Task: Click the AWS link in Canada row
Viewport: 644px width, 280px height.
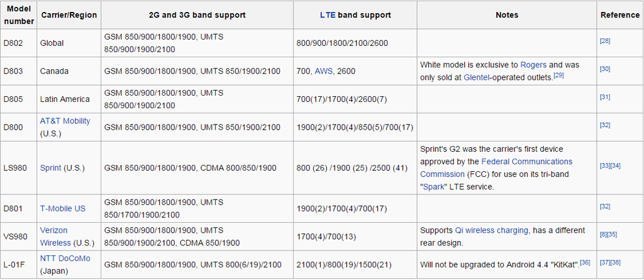Action: (323, 71)
